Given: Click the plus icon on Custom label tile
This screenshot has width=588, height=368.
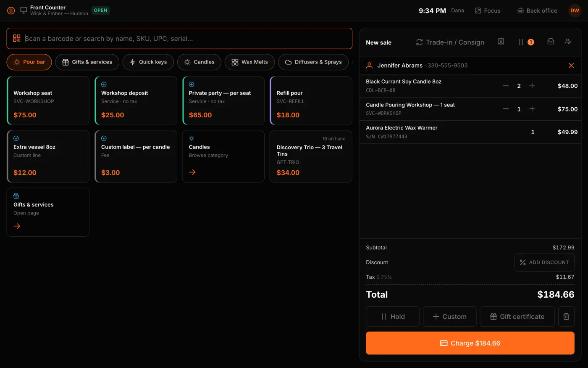Looking at the screenshot, I should pos(104,138).
